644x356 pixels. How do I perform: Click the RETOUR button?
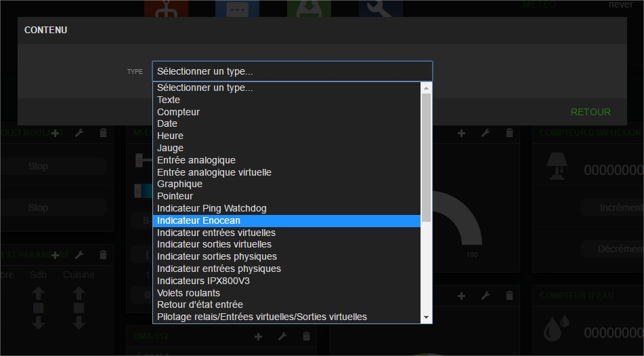[x=591, y=112]
